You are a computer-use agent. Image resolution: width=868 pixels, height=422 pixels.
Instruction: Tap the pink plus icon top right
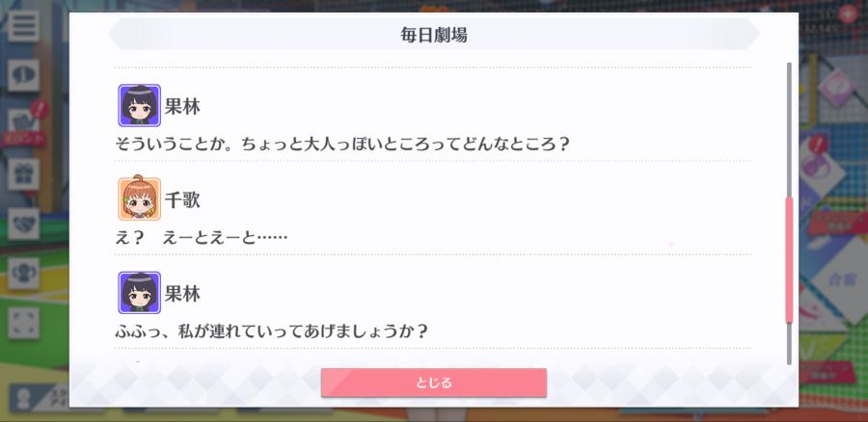tap(847, 13)
